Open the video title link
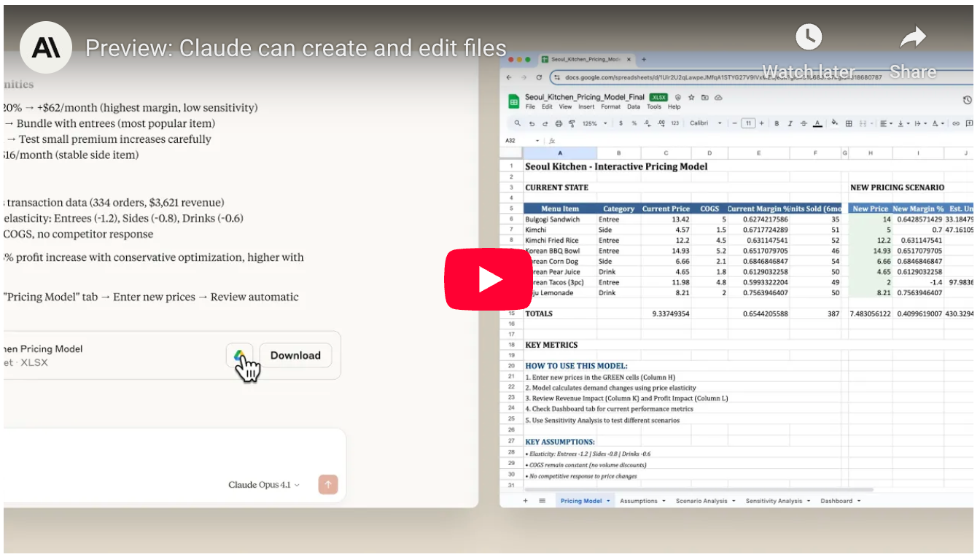The height and width of the screenshot is (557, 980). coord(296,48)
